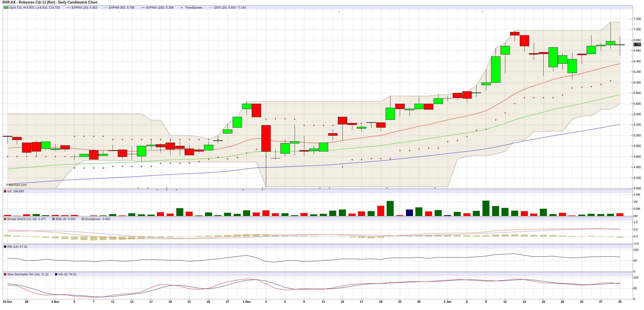Image resolution: width=644 pixels, height=310 pixels.
Task: Click the highlighted 6.720 current price marker
Action: (x=637, y=44)
